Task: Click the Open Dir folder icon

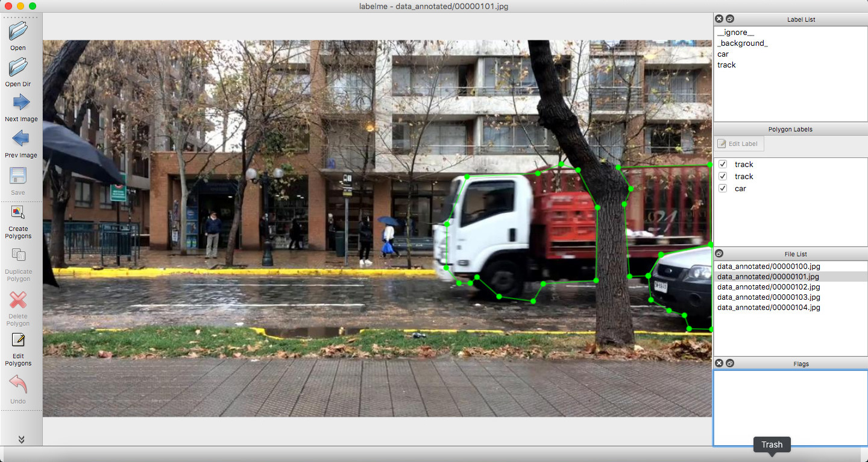Action: pyautogui.click(x=18, y=67)
